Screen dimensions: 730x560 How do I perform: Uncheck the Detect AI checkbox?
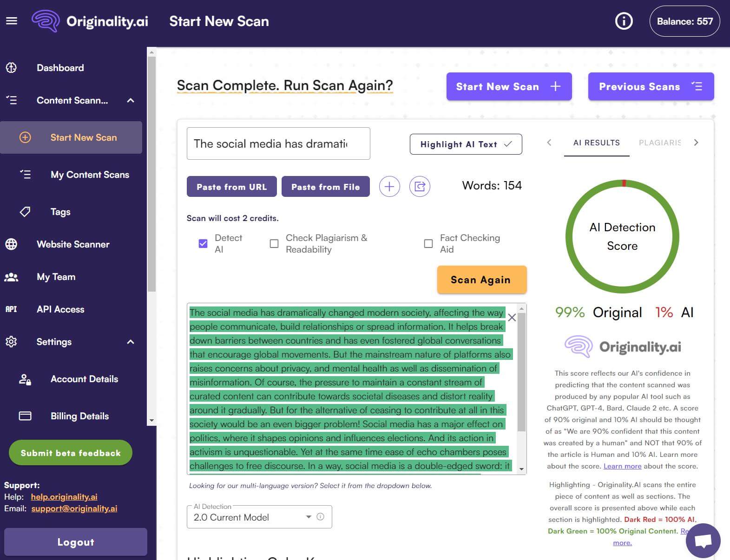(x=203, y=243)
